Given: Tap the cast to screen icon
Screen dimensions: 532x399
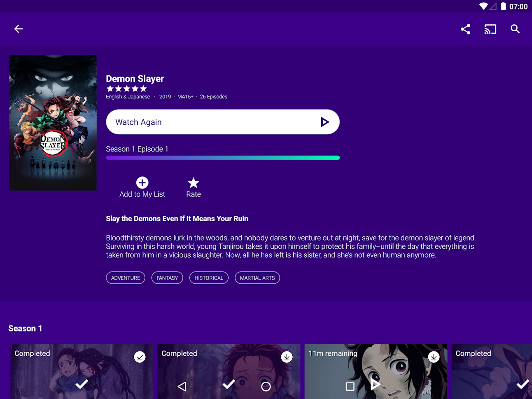Looking at the screenshot, I should (x=490, y=29).
